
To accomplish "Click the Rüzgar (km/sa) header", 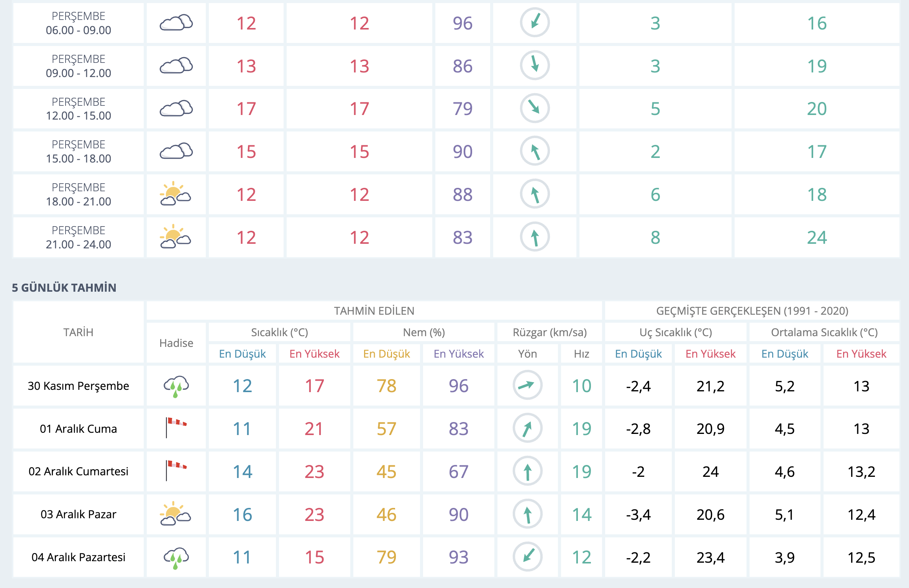I will 550,332.
